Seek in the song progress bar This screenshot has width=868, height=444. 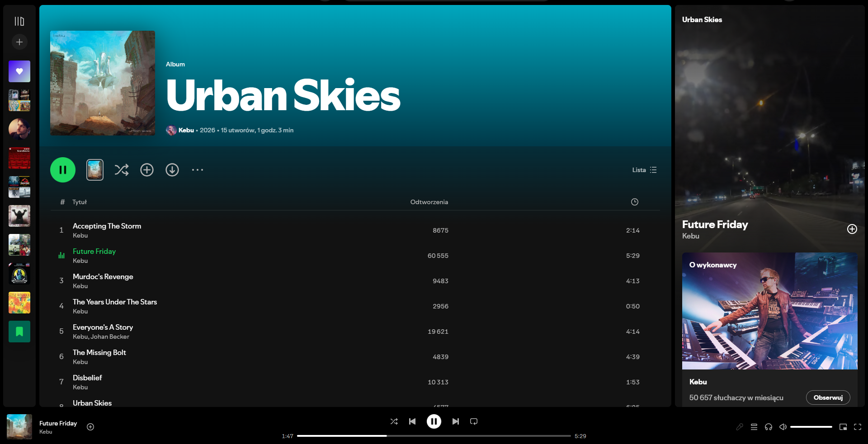(x=434, y=436)
